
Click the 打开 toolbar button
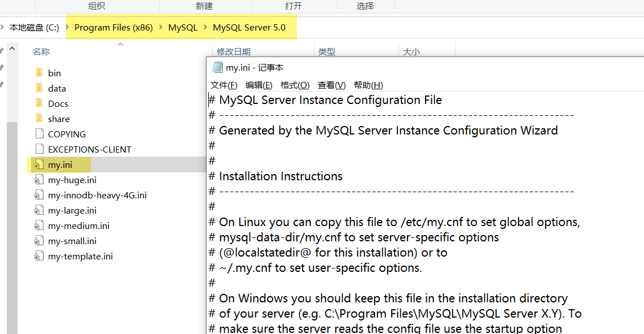pyautogui.click(x=293, y=6)
